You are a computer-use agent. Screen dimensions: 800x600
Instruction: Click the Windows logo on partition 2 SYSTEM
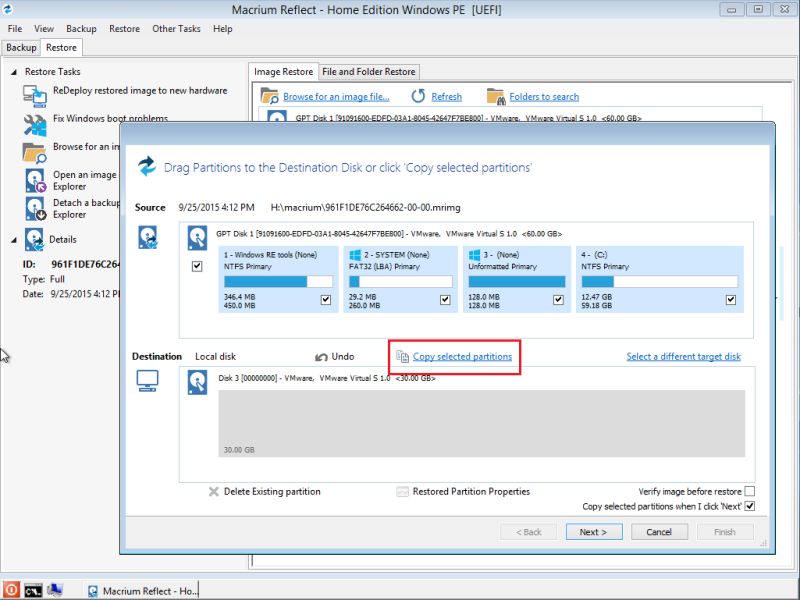click(355, 255)
